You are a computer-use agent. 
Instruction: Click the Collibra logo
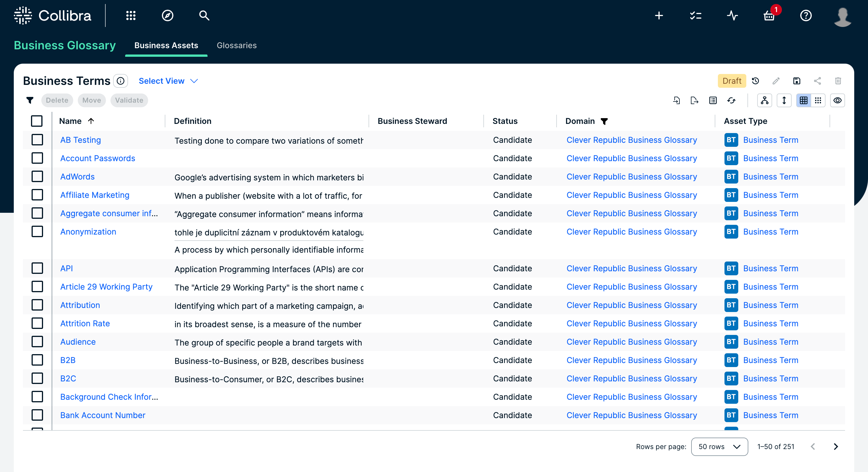coord(53,15)
